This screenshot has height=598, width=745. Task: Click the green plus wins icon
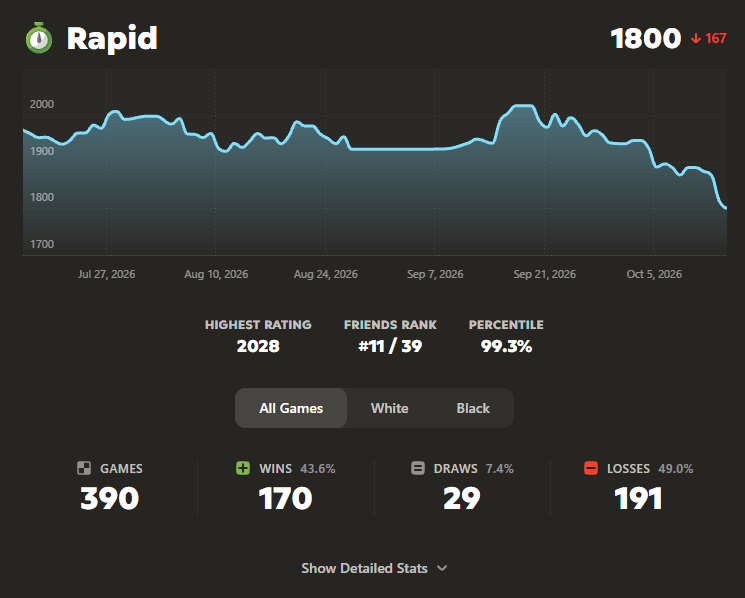point(243,468)
